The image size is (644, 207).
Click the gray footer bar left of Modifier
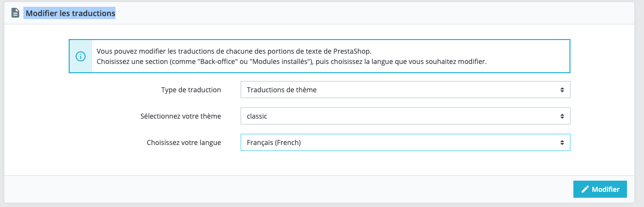[287, 189]
